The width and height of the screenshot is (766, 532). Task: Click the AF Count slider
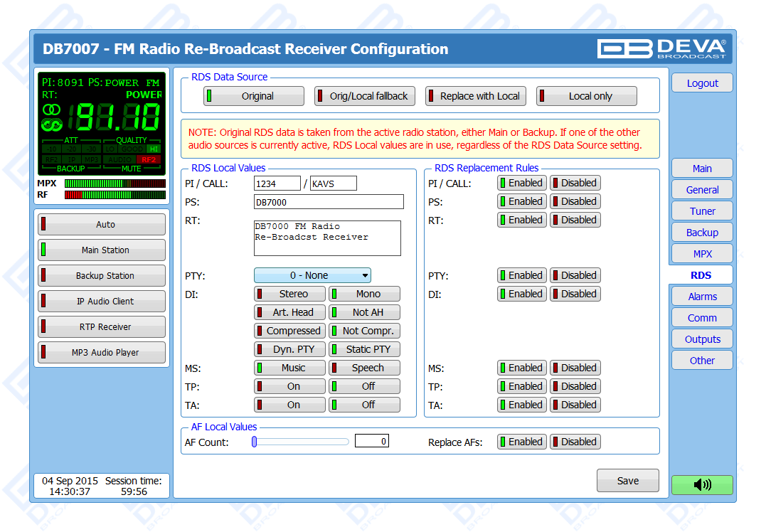coord(301,442)
